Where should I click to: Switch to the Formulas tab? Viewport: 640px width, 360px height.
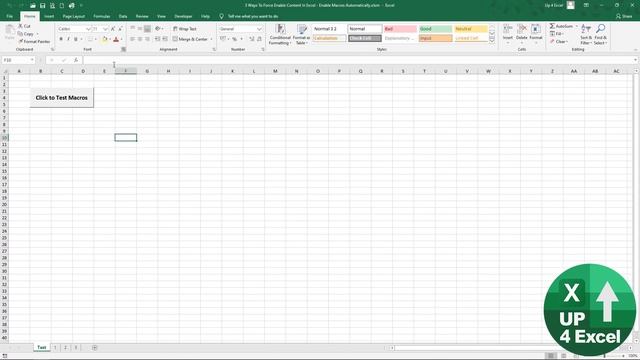point(102,16)
